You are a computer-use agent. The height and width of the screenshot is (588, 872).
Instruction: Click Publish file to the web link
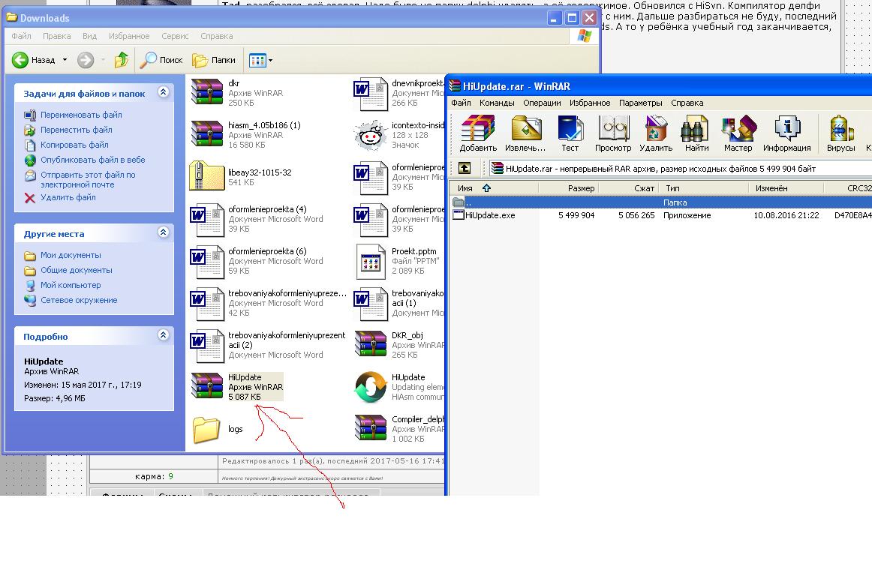(x=93, y=160)
